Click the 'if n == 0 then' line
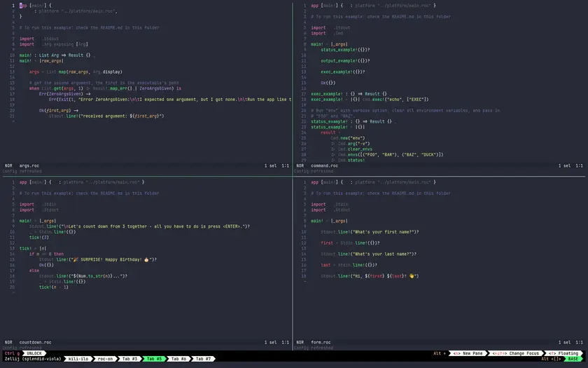Image resolution: width=588 pixels, height=368 pixels. click(46, 254)
